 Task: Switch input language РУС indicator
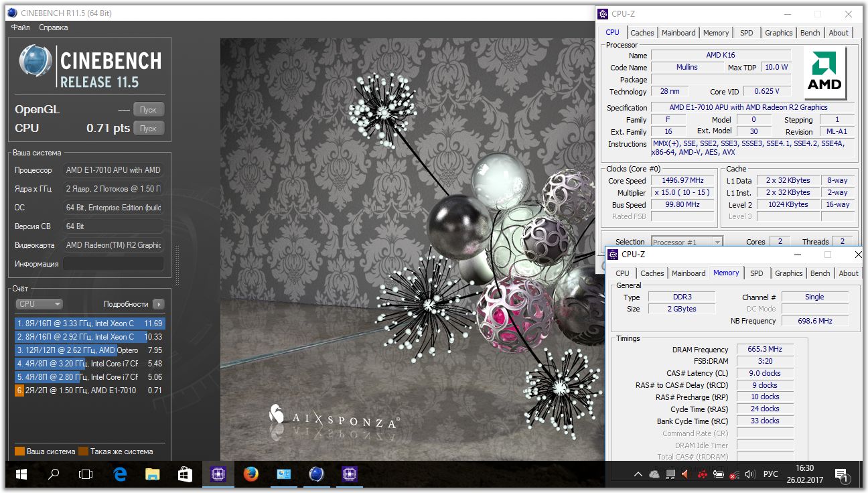point(771,474)
